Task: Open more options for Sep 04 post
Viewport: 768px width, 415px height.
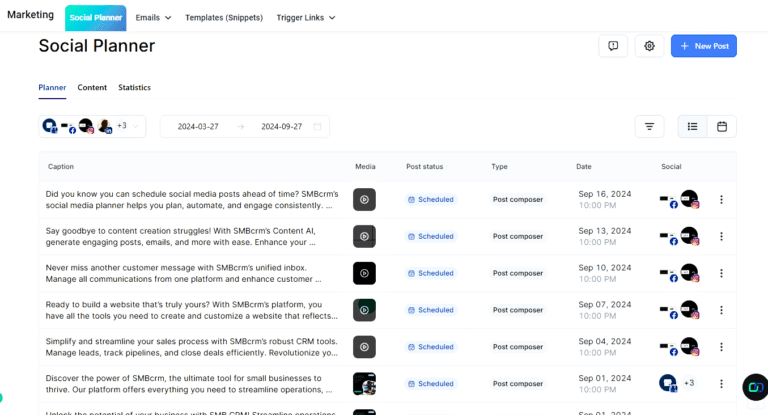Action: click(721, 346)
